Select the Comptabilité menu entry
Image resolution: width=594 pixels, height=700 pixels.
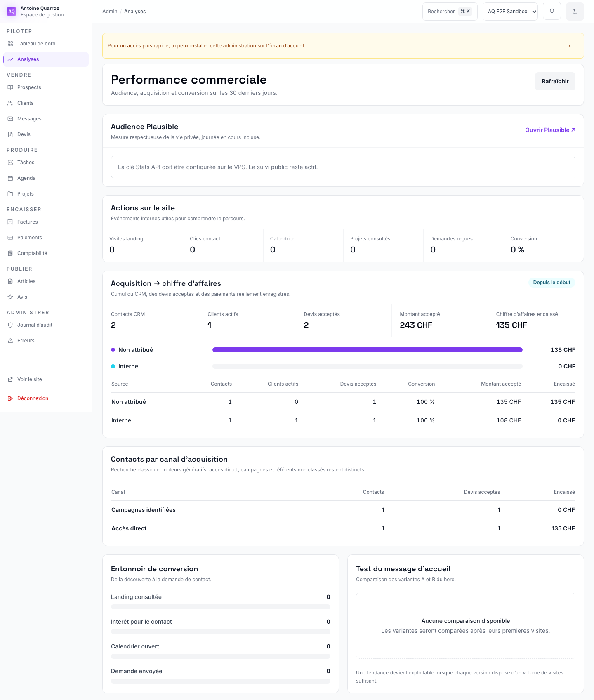(46, 253)
